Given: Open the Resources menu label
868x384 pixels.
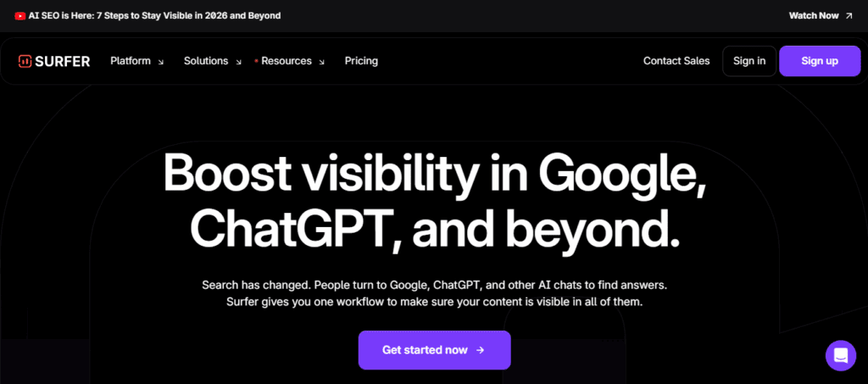Looking at the screenshot, I should coord(287,61).
